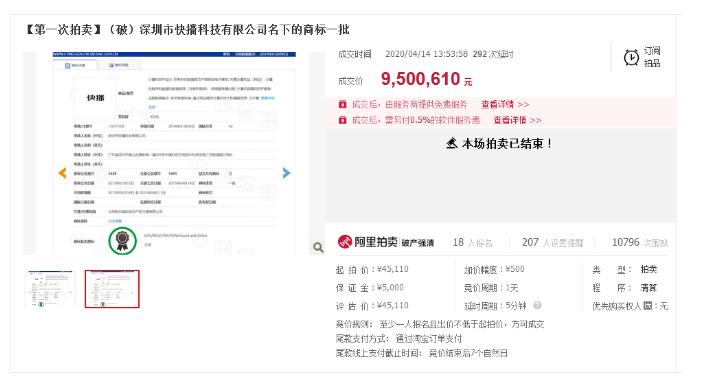Click the red gift icon on 免费服务 line
The width and height of the screenshot is (704, 382).
343,104
